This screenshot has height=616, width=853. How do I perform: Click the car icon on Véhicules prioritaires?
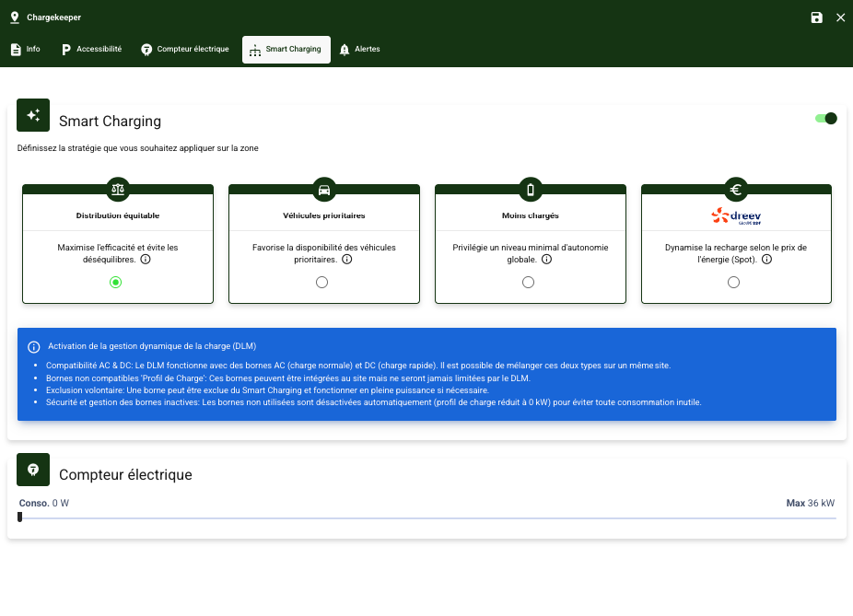coord(323,190)
